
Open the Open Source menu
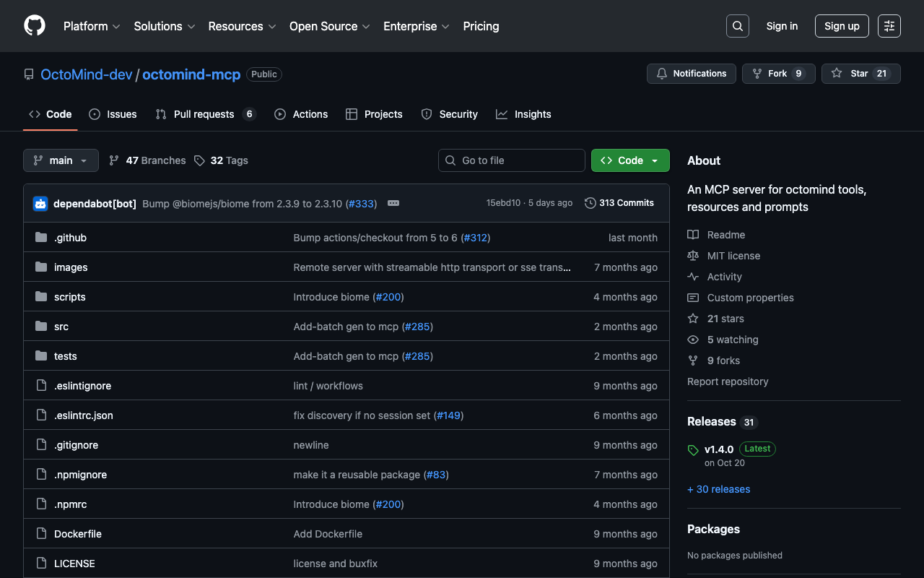[x=329, y=26]
